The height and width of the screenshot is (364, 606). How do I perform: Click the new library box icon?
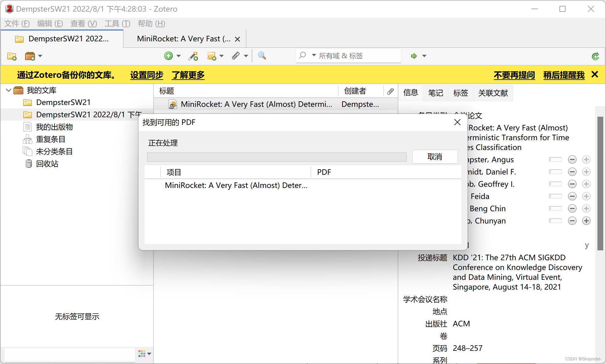[x=30, y=56]
